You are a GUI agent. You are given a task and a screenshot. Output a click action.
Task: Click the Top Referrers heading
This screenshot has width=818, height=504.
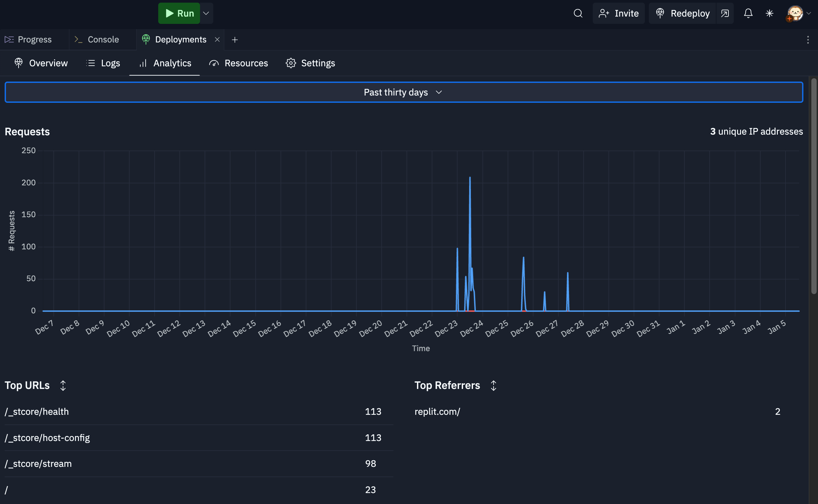447,386
